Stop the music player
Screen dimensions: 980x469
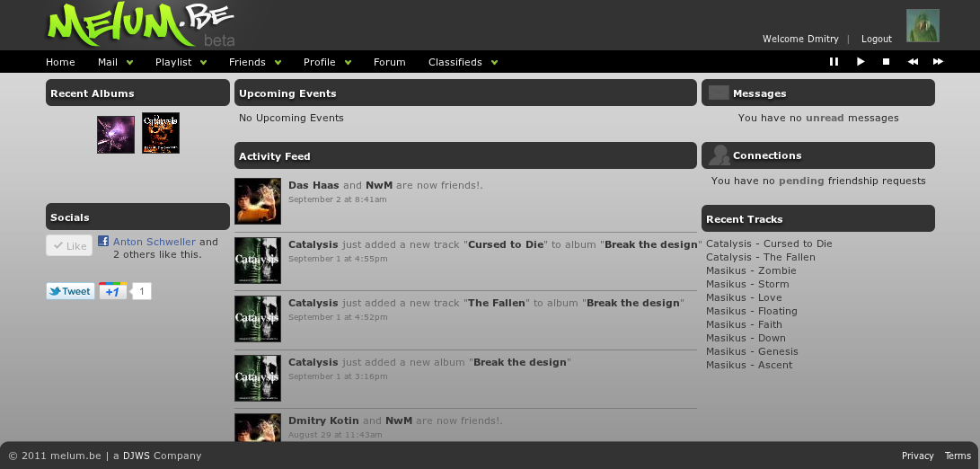[886, 61]
